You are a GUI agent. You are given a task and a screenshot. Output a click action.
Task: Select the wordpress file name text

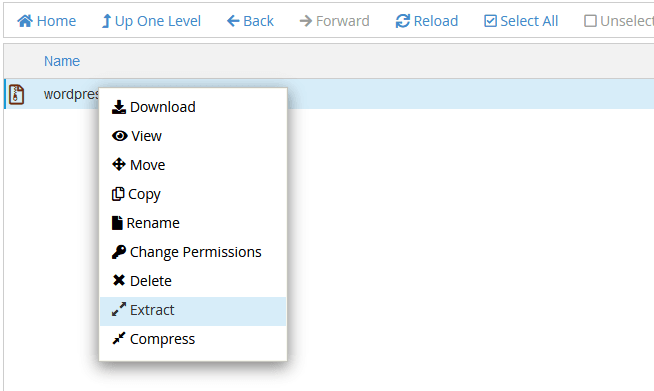click(71, 94)
